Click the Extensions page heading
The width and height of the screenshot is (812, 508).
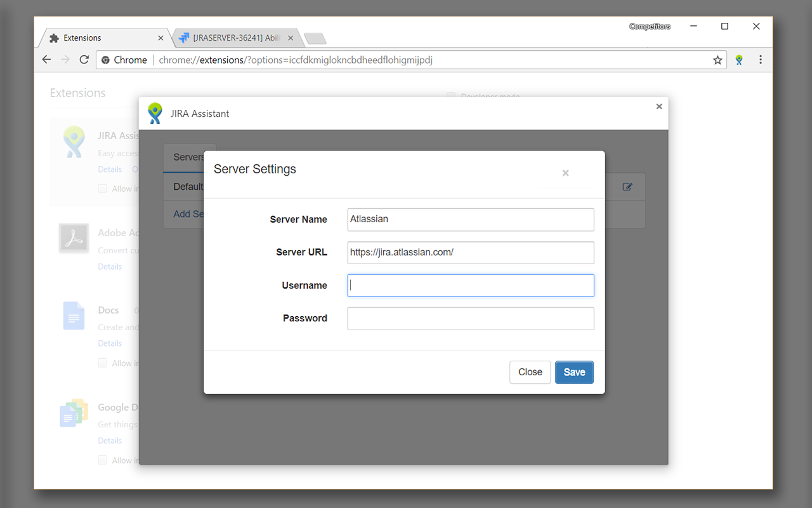(78, 93)
